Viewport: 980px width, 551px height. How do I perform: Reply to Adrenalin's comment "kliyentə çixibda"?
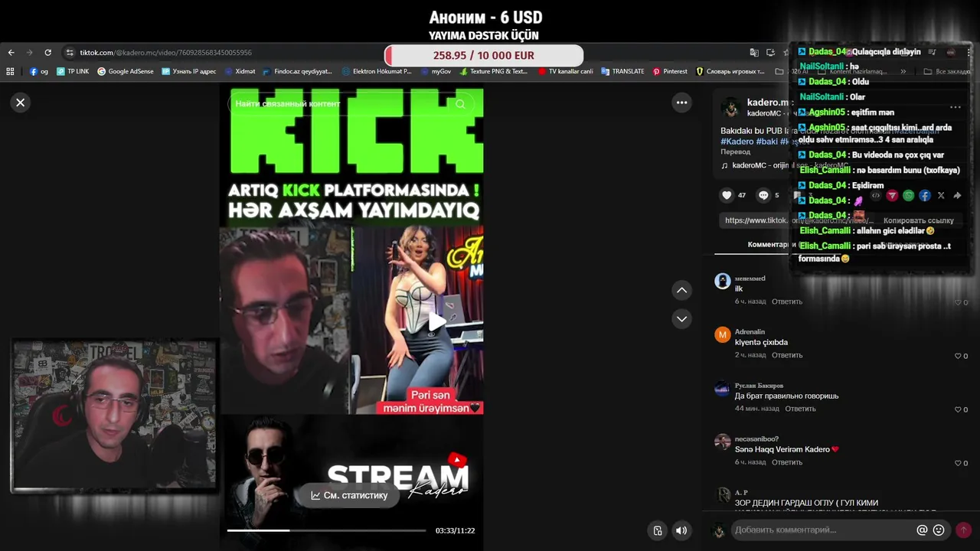click(787, 355)
